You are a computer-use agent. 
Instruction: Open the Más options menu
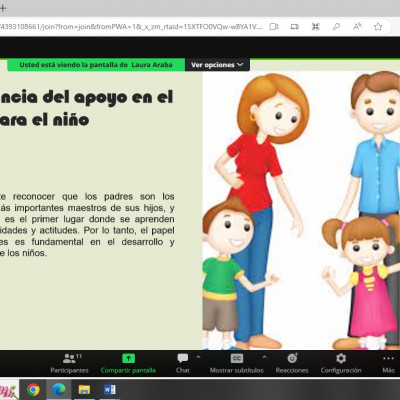pyautogui.click(x=388, y=363)
